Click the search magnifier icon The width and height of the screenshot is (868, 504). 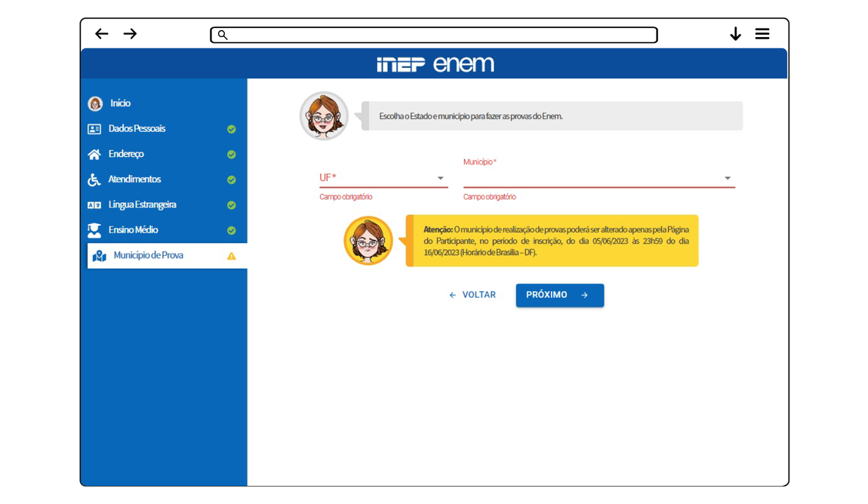pos(223,35)
